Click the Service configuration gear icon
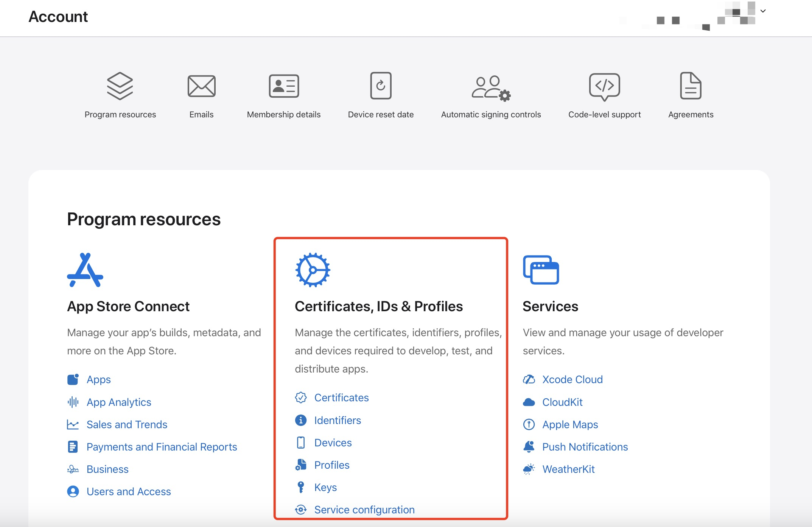 [301, 510]
